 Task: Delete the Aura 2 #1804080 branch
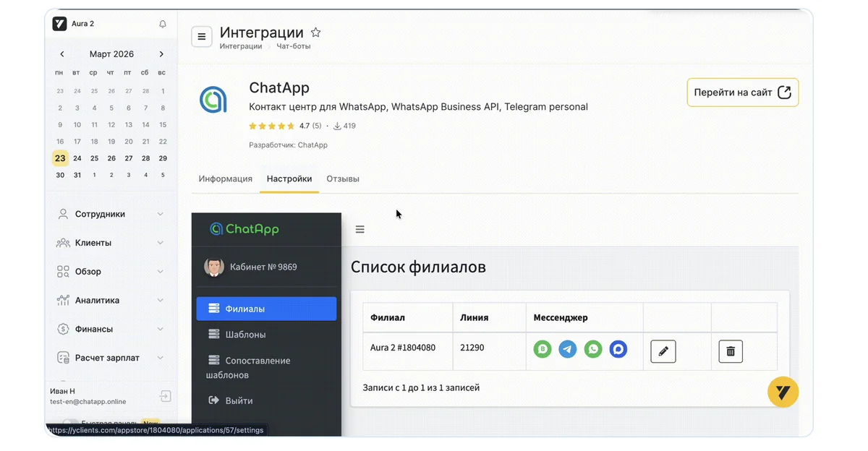click(731, 351)
